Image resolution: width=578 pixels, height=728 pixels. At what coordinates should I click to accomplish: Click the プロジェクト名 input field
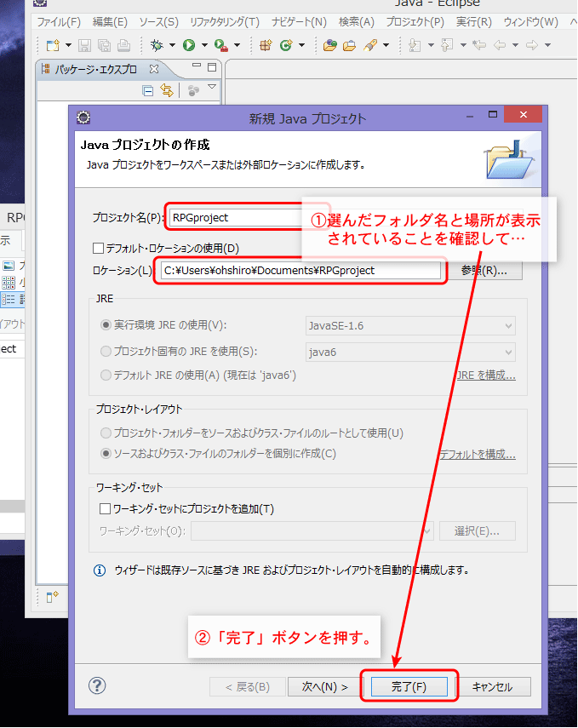[237, 217]
